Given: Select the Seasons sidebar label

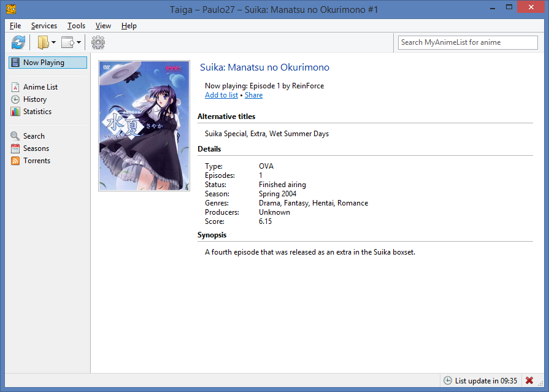Looking at the screenshot, I should click(36, 148).
